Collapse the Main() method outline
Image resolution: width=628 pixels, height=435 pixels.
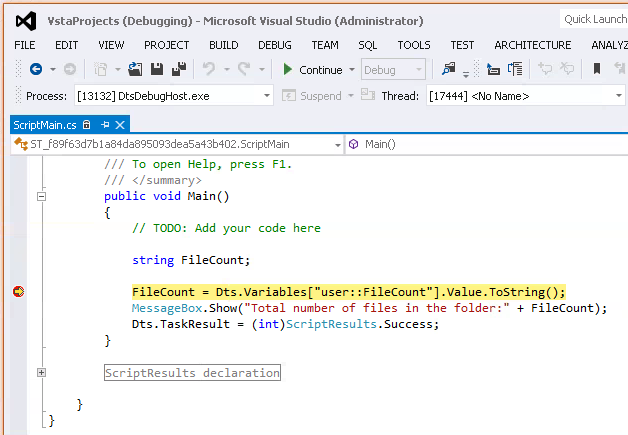coord(41,197)
